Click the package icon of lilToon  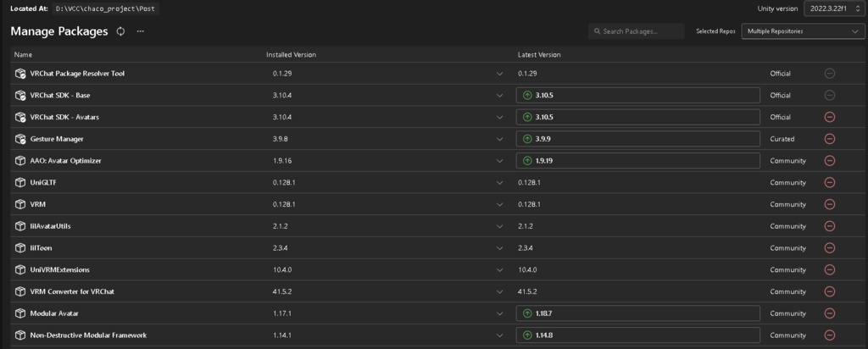coord(20,248)
